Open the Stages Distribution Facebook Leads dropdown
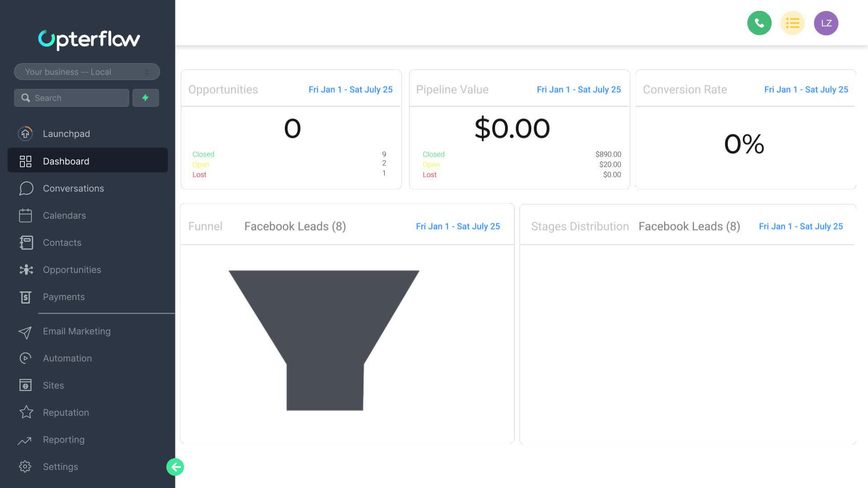This screenshot has height=488, width=868. 689,226
